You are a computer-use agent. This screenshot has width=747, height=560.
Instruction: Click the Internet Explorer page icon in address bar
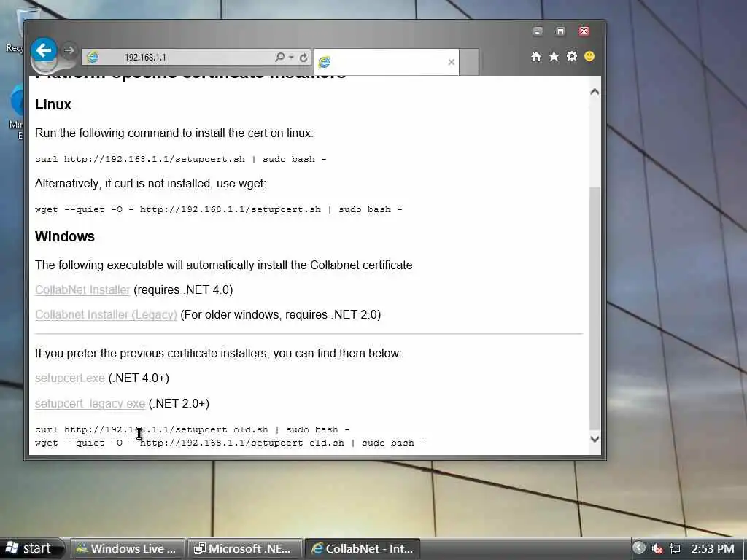point(93,57)
